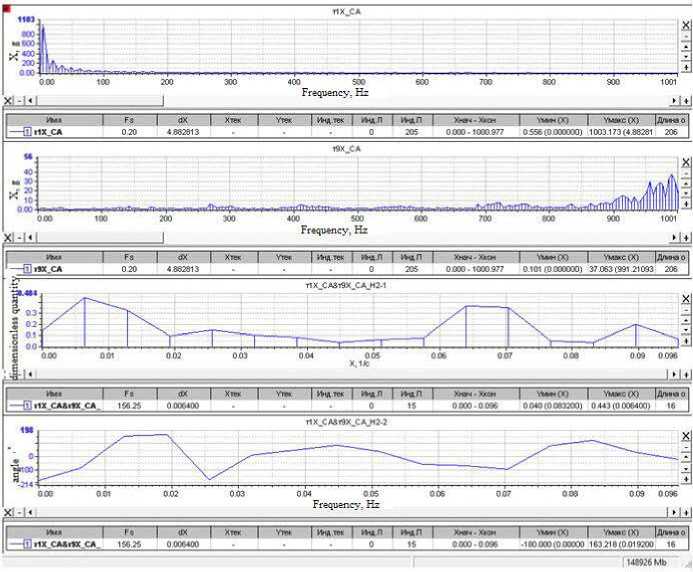Click the Y-axis plus icon of H2-1 graph
693x572 pixels.
(685, 341)
